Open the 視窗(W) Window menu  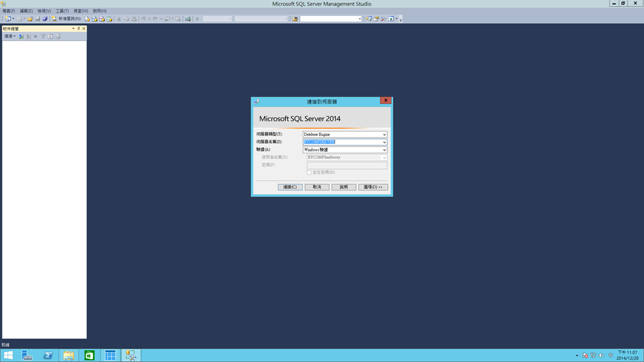[x=80, y=11]
